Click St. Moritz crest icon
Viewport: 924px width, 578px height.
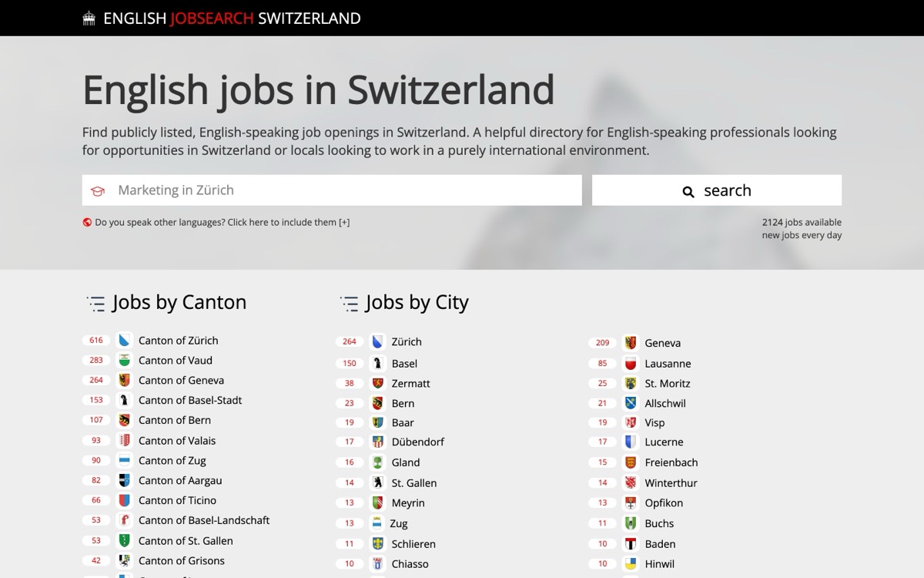tap(631, 383)
